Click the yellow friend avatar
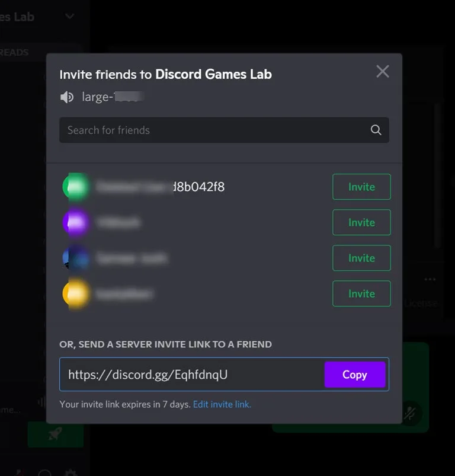Screen dimensions: 455x476 click(x=76, y=293)
